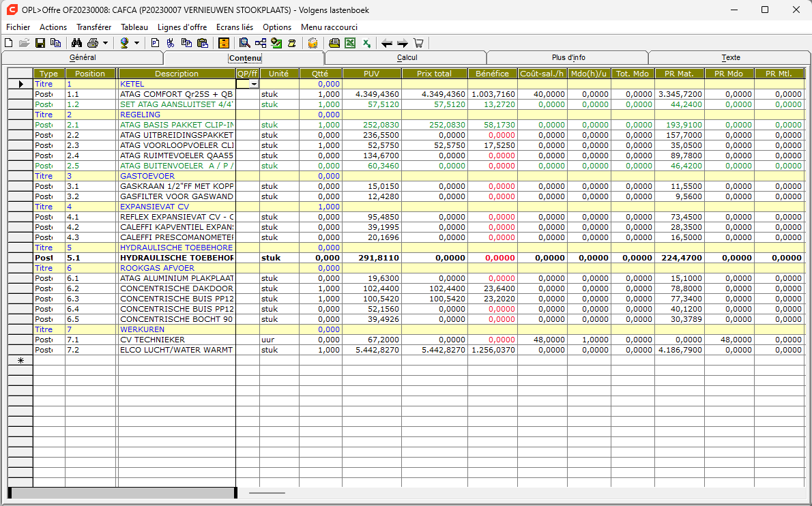Click the orange package box icon

click(x=313, y=43)
